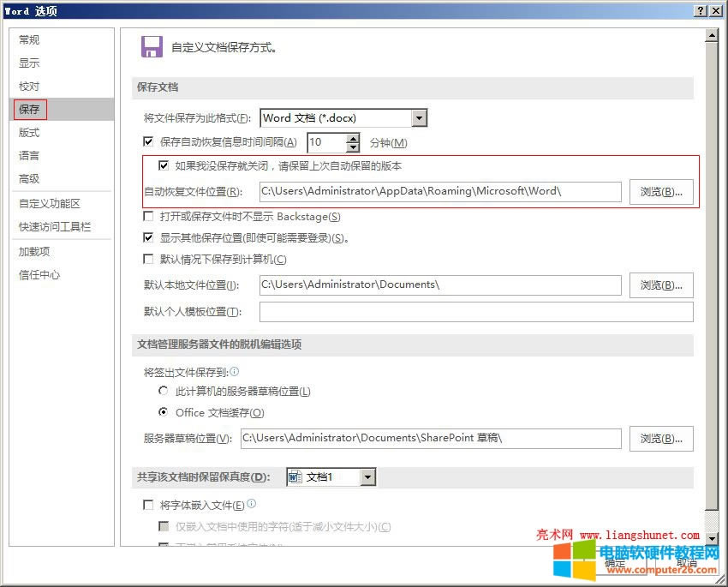This screenshot has height=587, width=728.
Task: Open the 将文件保存为此格式 dropdown
Action: (x=419, y=118)
